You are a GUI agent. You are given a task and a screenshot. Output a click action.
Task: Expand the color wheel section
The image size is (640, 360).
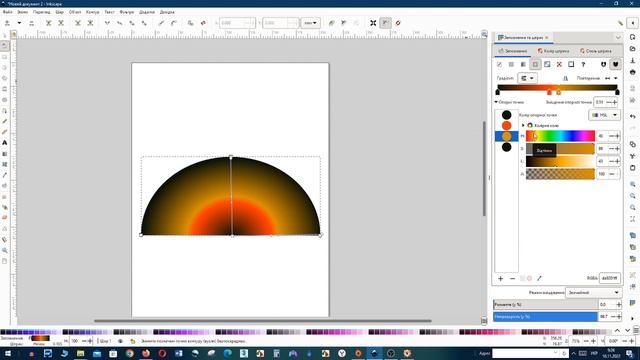point(523,125)
